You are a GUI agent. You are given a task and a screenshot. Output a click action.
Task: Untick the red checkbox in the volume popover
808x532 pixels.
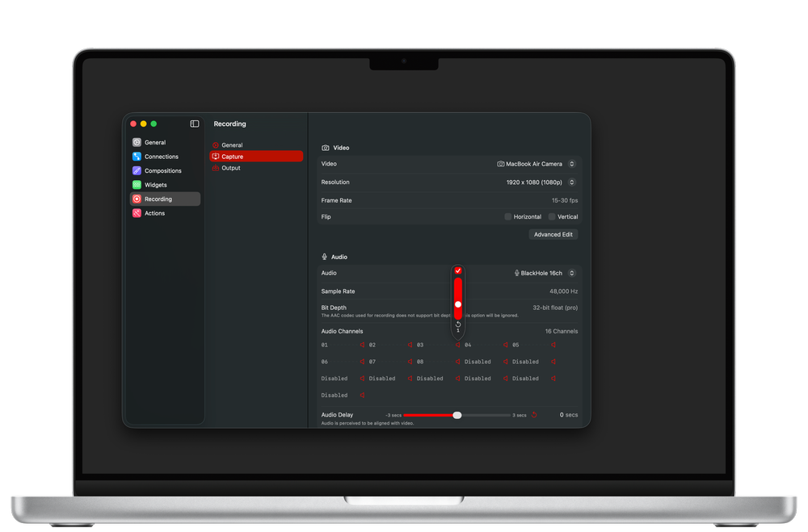tap(458, 271)
